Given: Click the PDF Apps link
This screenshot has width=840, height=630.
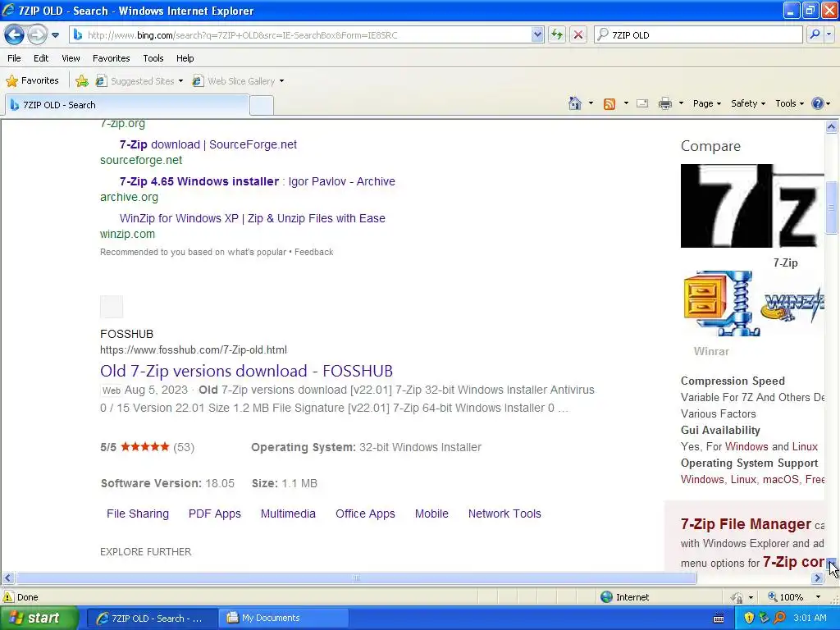Looking at the screenshot, I should click(214, 514).
